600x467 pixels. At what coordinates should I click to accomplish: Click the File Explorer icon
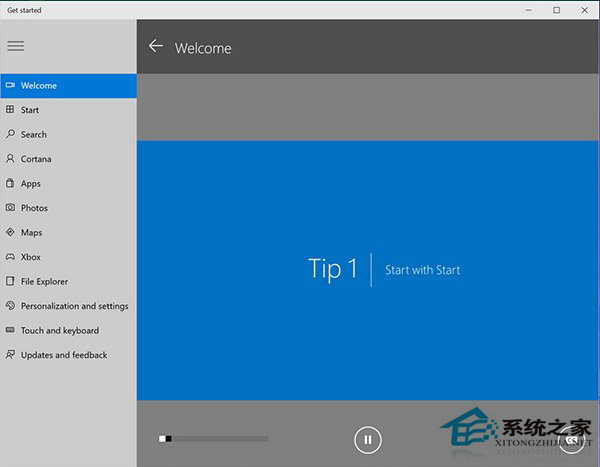10,281
